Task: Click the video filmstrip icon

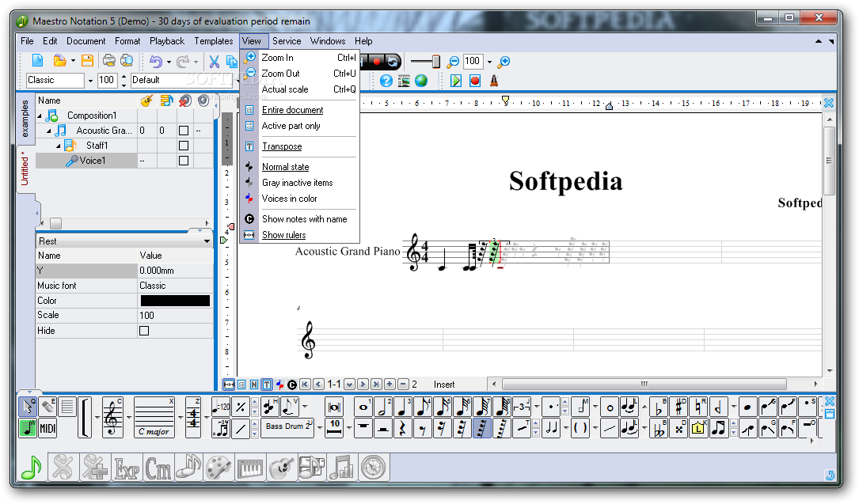Action: (x=404, y=81)
